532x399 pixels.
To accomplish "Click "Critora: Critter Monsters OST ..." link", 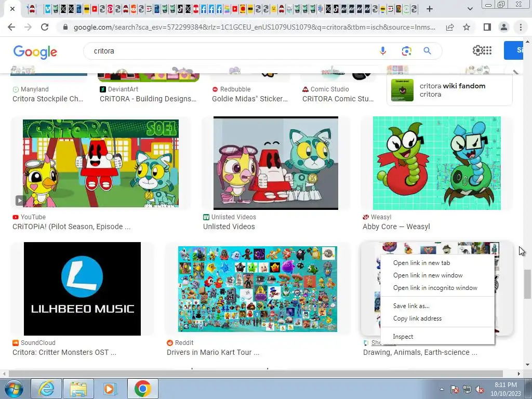I will click(x=64, y=353).
